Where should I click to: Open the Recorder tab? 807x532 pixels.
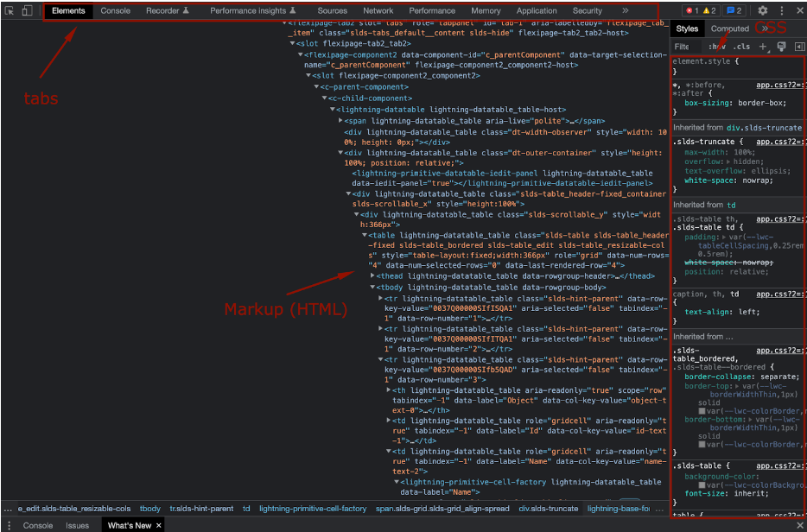[168, 11]
